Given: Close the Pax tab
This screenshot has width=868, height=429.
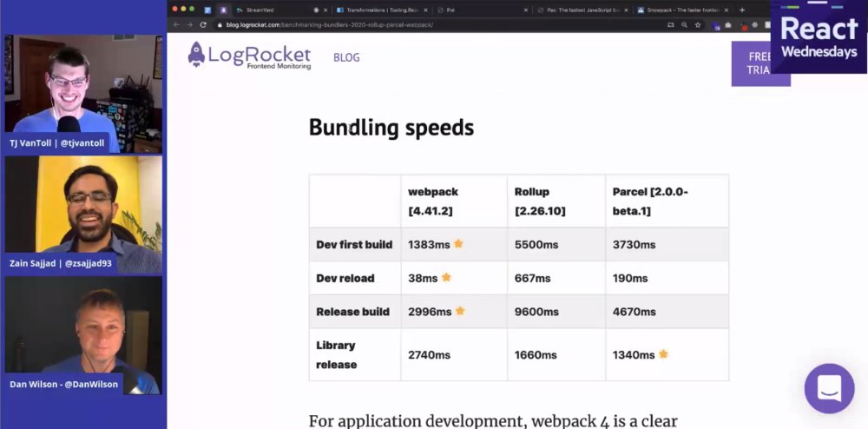Looking at the screenshot, I should (626, 10).
